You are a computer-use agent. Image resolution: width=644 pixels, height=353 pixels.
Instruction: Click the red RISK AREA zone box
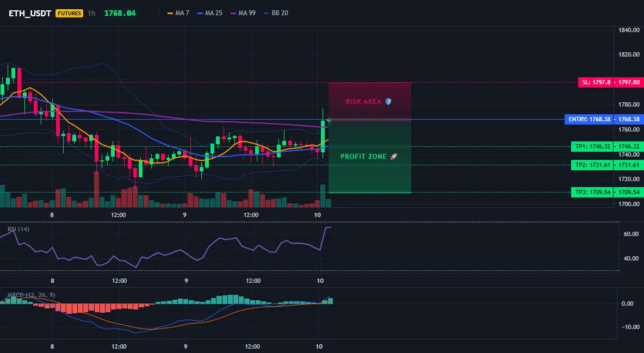[370, 101]
